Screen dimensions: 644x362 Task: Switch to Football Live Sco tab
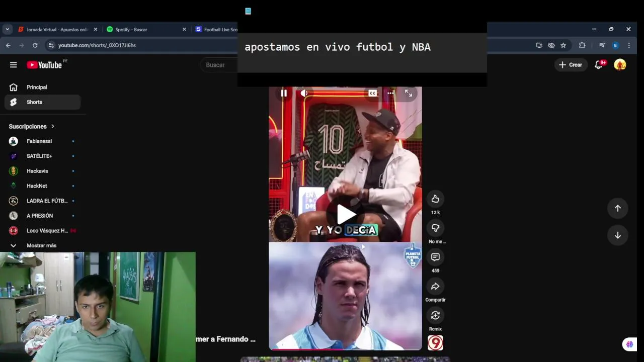pyautogui.click(x=216, y=30)
